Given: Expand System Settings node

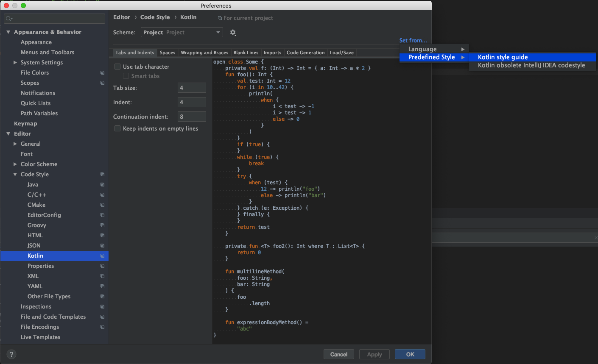Looking at the screenshot, I should (x=15, y=63).
